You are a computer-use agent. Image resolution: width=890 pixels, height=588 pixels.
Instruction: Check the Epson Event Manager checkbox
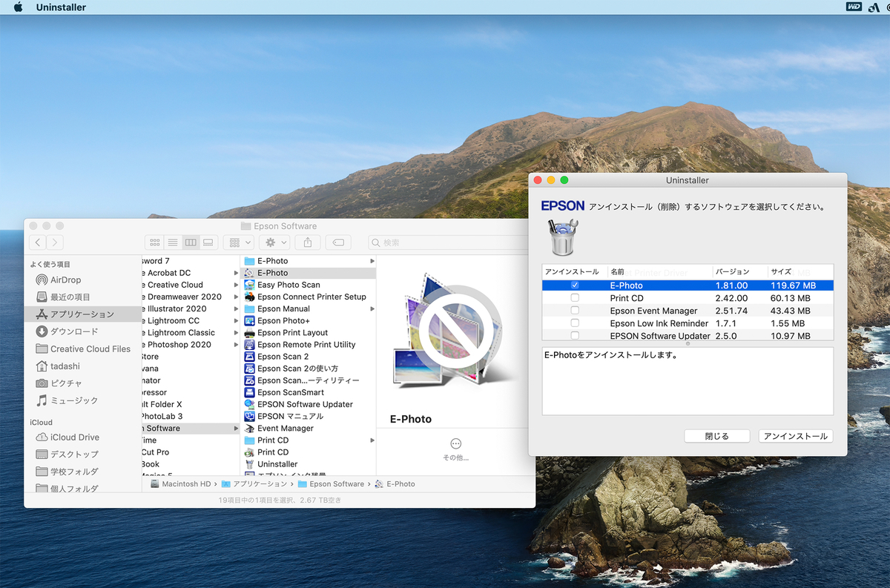coord(575,311)
